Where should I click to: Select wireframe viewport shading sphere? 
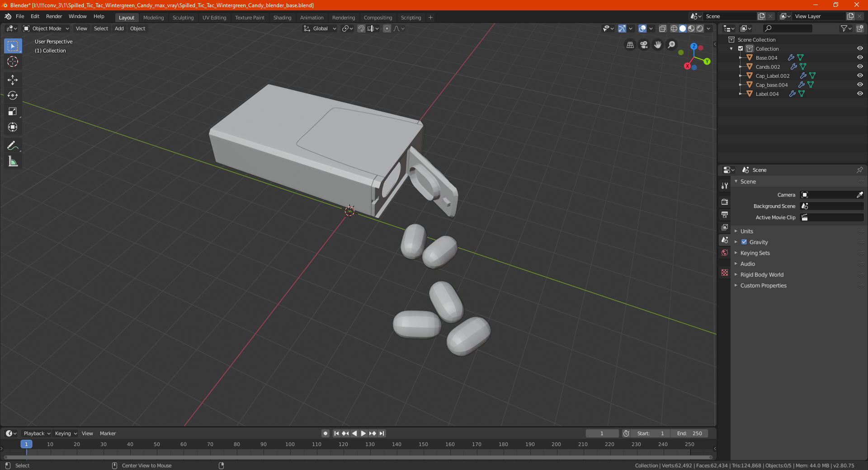point(674,28)
